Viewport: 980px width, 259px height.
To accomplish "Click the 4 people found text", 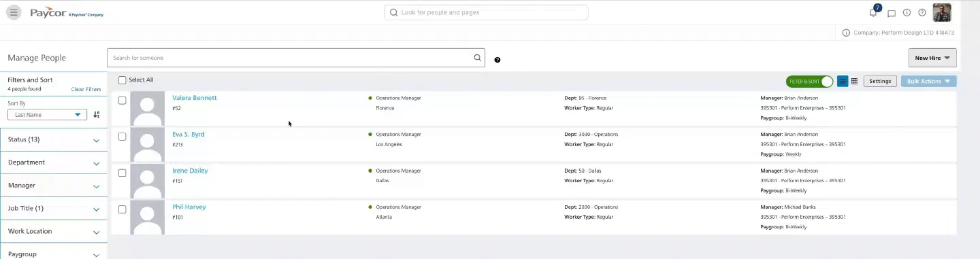I will click(x=24, y=89).
